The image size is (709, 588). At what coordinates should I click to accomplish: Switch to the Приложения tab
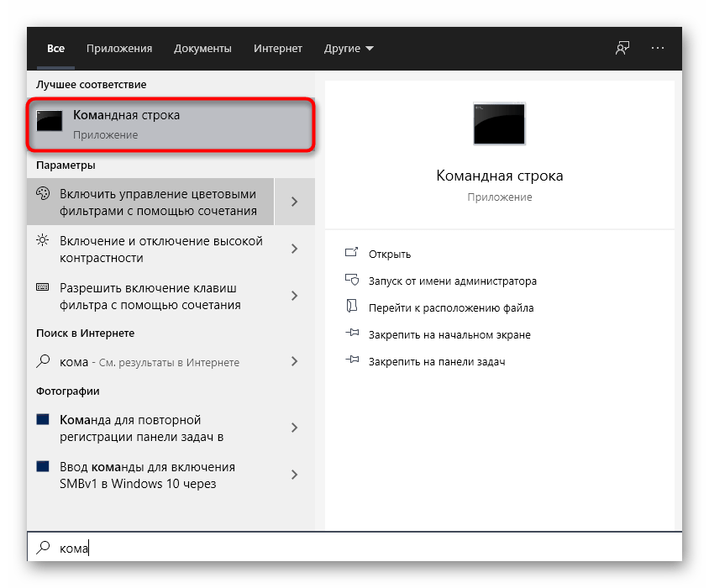119,49
